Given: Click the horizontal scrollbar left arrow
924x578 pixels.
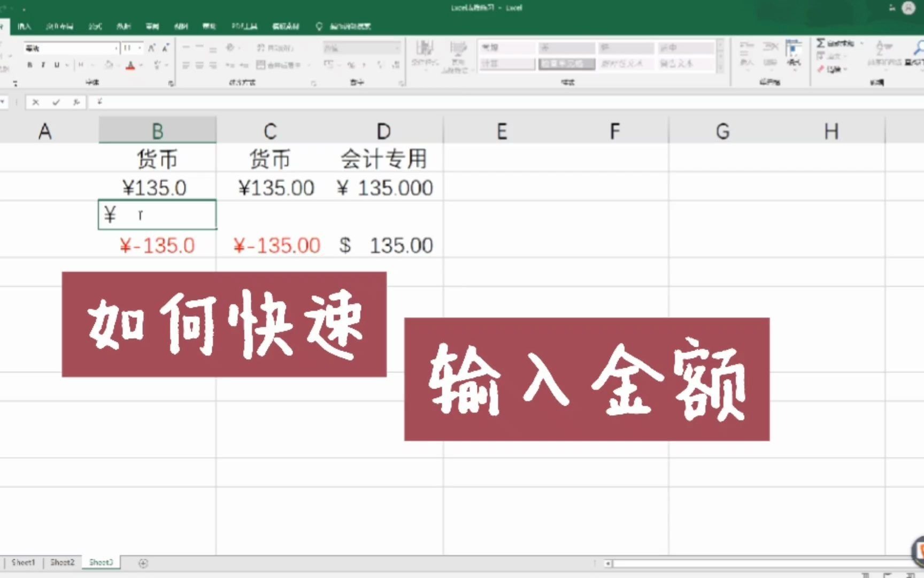Looking at the screenshot, I should point(608,563).
